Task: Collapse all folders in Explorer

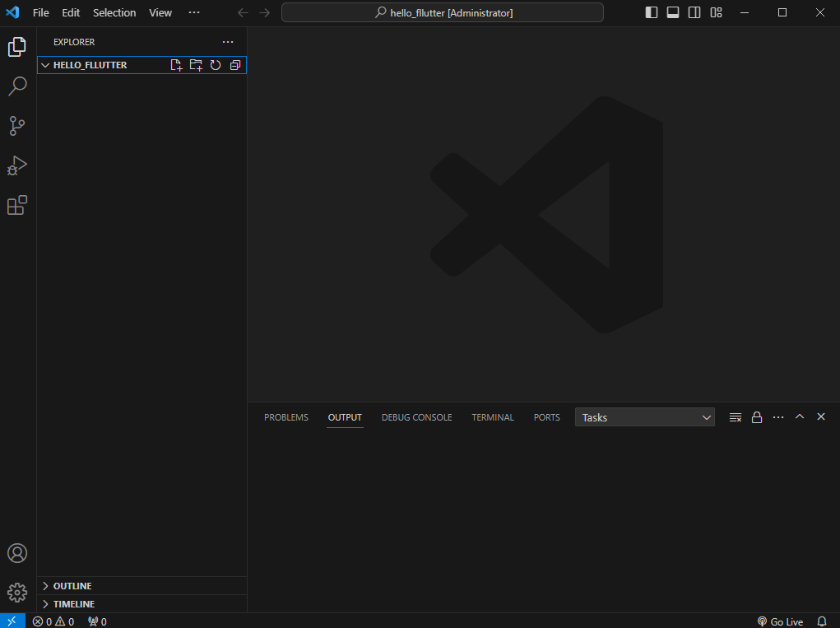Action: pyautogui.click(x=235, y=65)
